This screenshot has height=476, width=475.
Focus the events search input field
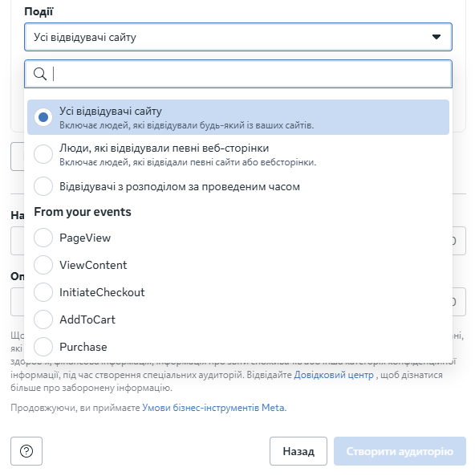(x=238, y=74)
